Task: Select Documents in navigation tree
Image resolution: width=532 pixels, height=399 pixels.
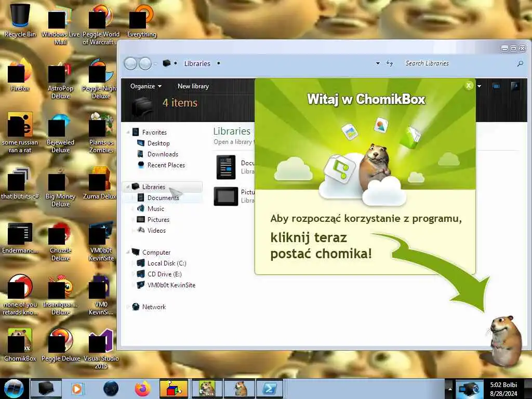Action: pos(163,198)
